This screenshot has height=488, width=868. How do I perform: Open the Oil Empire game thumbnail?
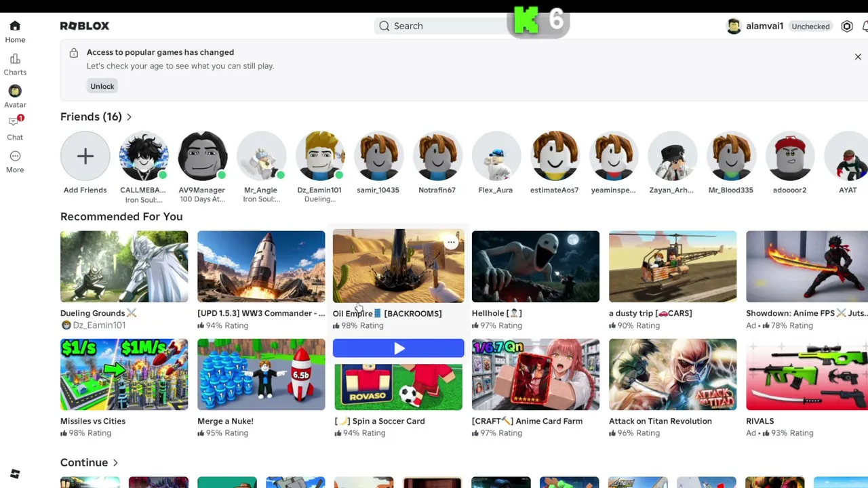399,266
